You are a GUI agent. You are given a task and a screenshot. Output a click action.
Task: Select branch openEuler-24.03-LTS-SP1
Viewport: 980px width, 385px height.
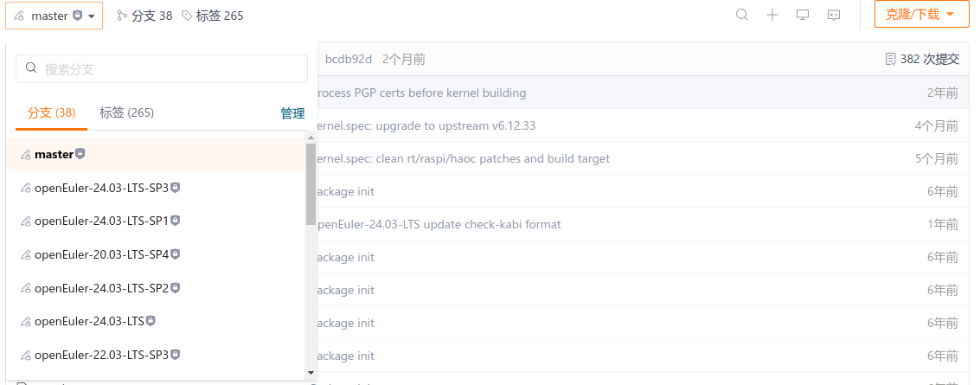point(101,221)
